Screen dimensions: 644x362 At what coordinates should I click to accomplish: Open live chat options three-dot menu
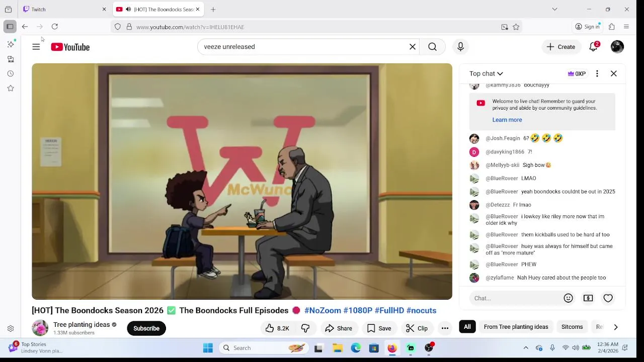tap(597, 73)
